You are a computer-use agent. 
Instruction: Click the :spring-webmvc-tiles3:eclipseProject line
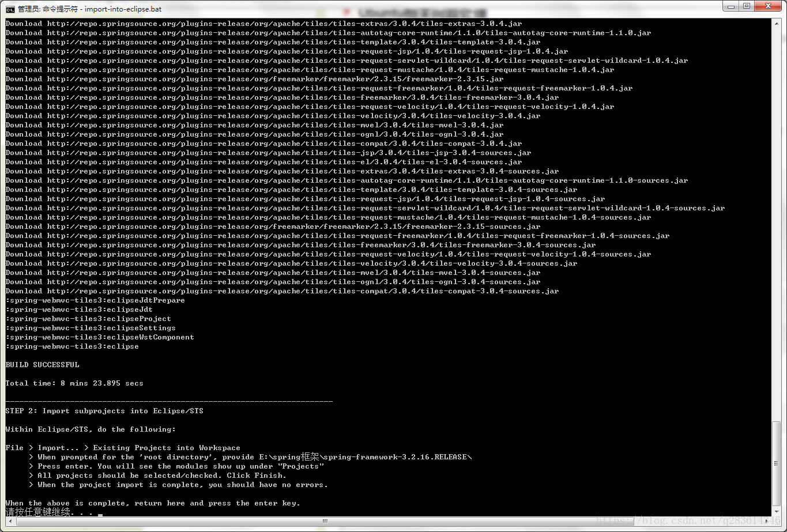pos(88,319)
